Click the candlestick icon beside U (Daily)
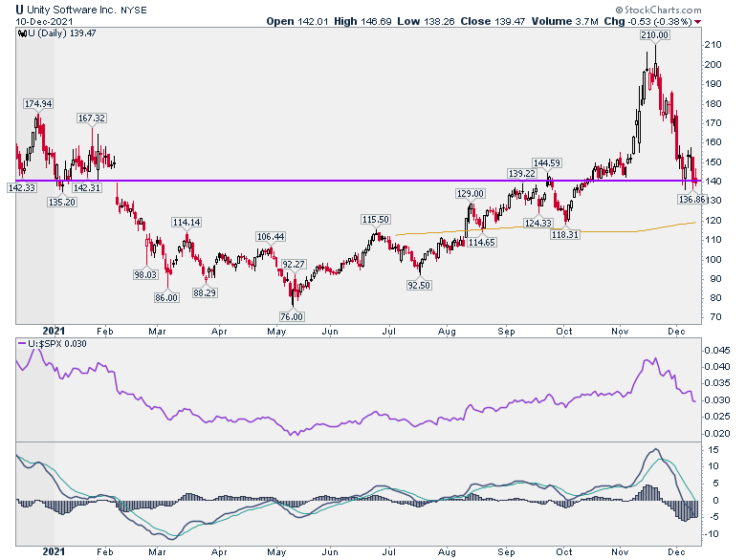The width and height of the screenshot is (746, 560). [22, 32]
